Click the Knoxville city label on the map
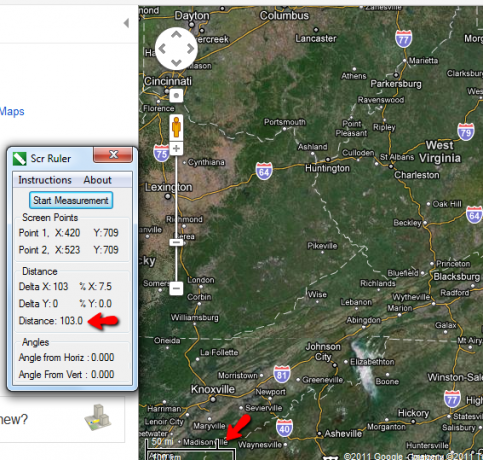The image size is (483, 460). pos(213,389)
